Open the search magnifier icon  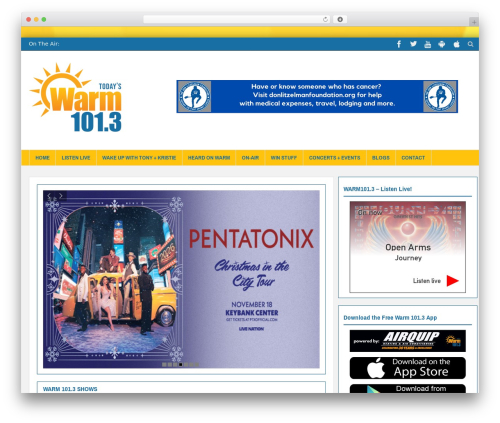tap(470, 44)
